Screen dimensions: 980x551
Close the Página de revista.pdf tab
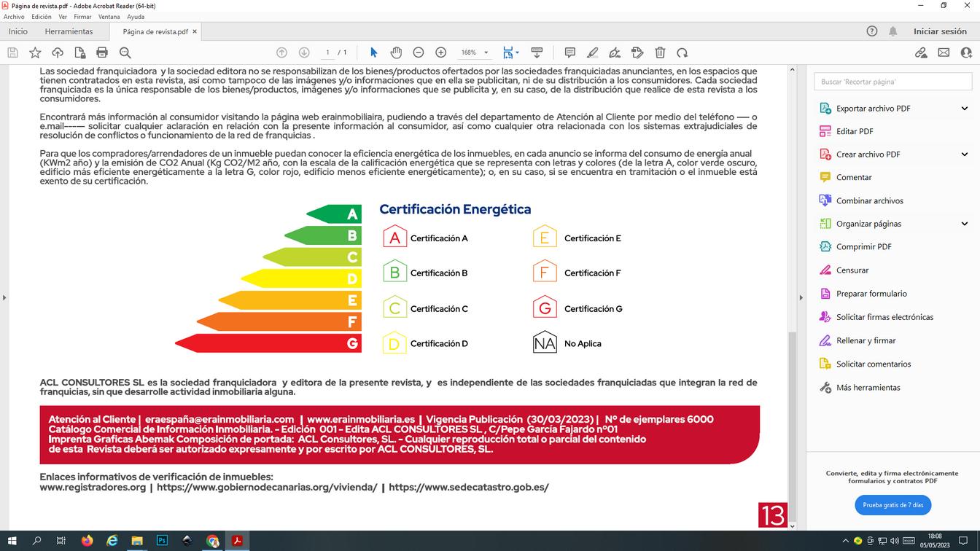195,31
